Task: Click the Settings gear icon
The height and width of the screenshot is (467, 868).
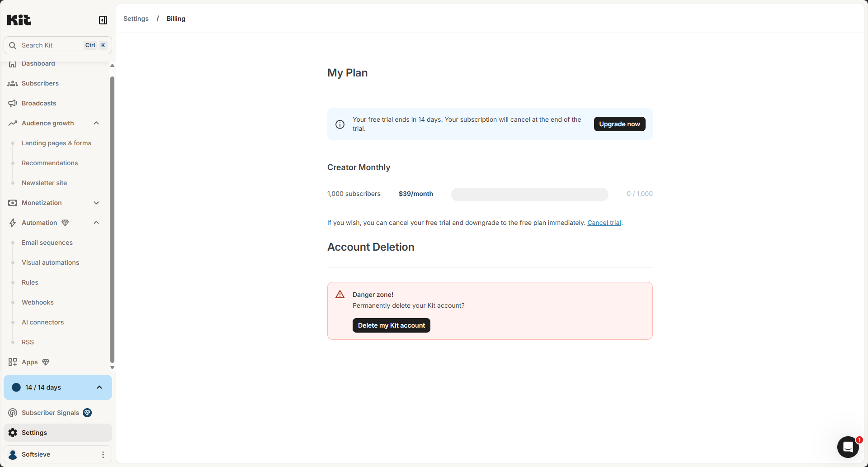Action: (13, 433)
